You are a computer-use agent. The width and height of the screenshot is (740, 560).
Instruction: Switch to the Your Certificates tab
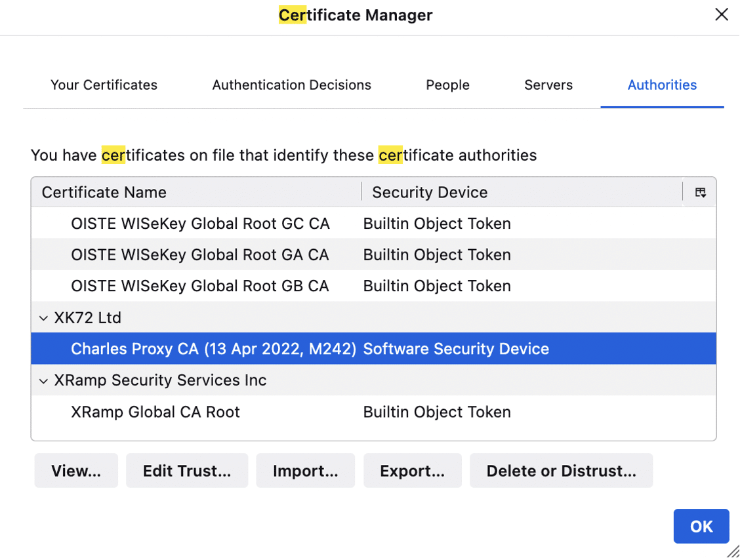pos(104,85)
